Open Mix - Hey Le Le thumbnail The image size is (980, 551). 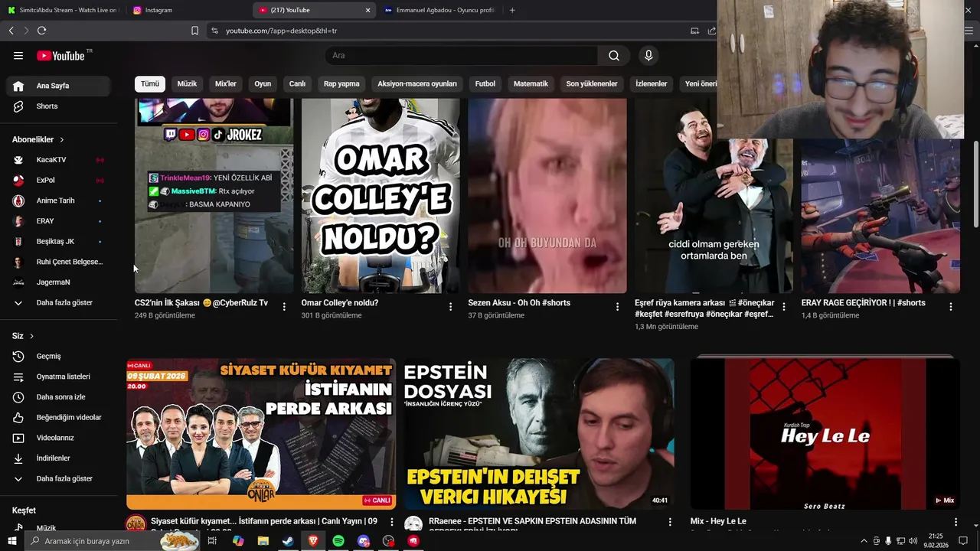click(825, 434)
